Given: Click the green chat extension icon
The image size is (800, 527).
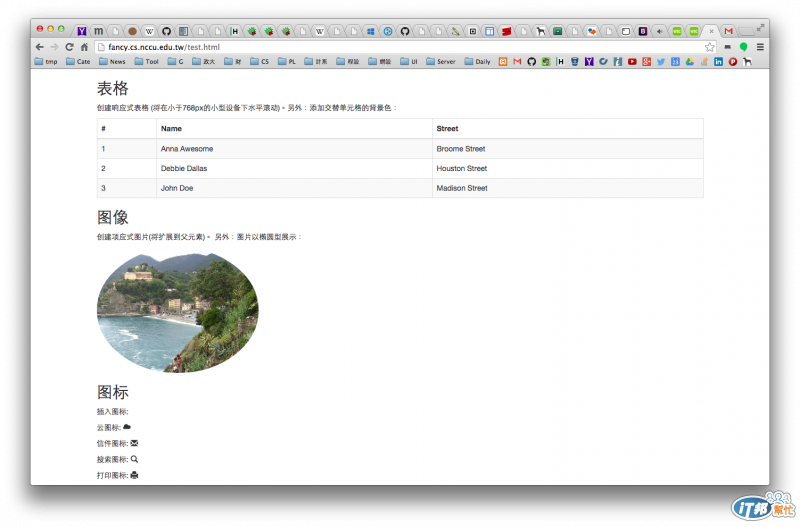Looking at the screenshot, I should point(743,47).
